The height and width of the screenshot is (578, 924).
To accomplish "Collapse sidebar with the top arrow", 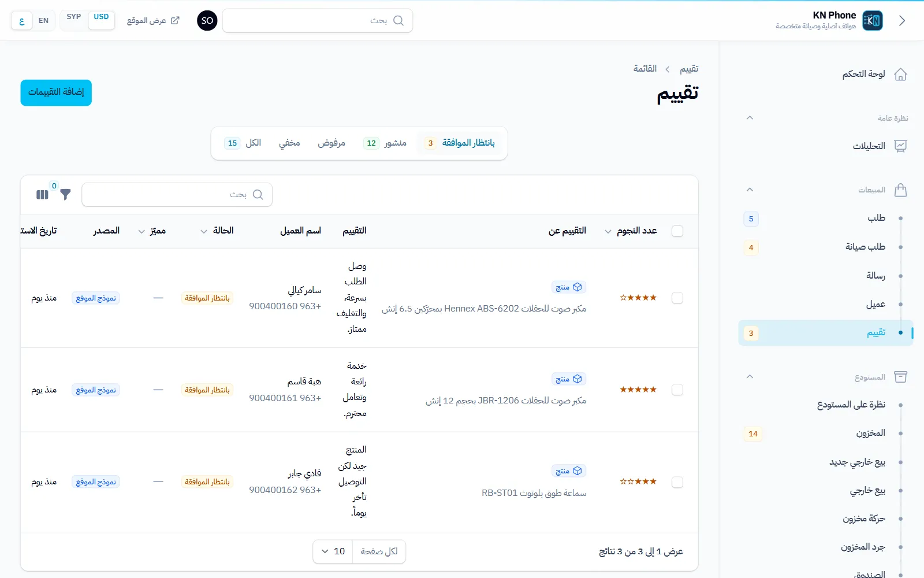I will pos(902,21).
